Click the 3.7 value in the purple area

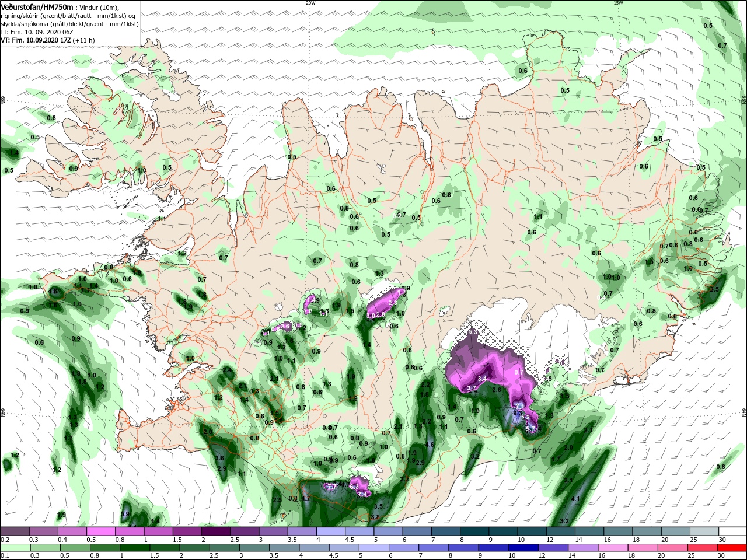point(472,388)
